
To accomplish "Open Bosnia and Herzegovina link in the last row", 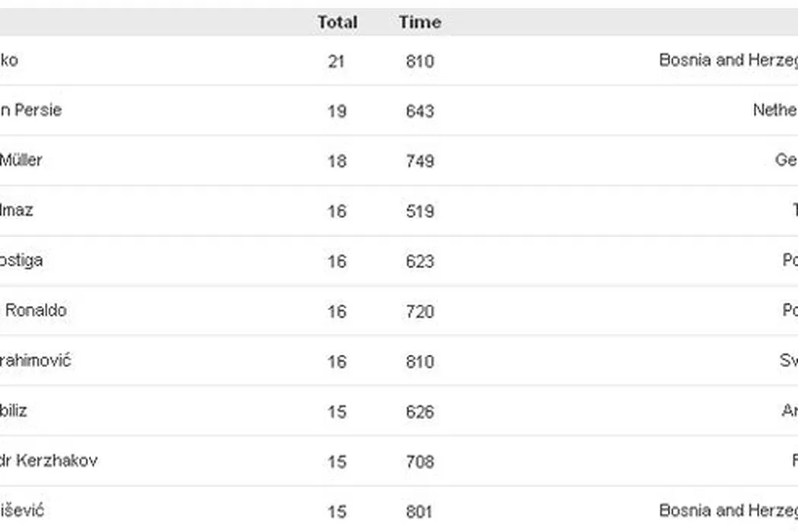I will (727, 511).
